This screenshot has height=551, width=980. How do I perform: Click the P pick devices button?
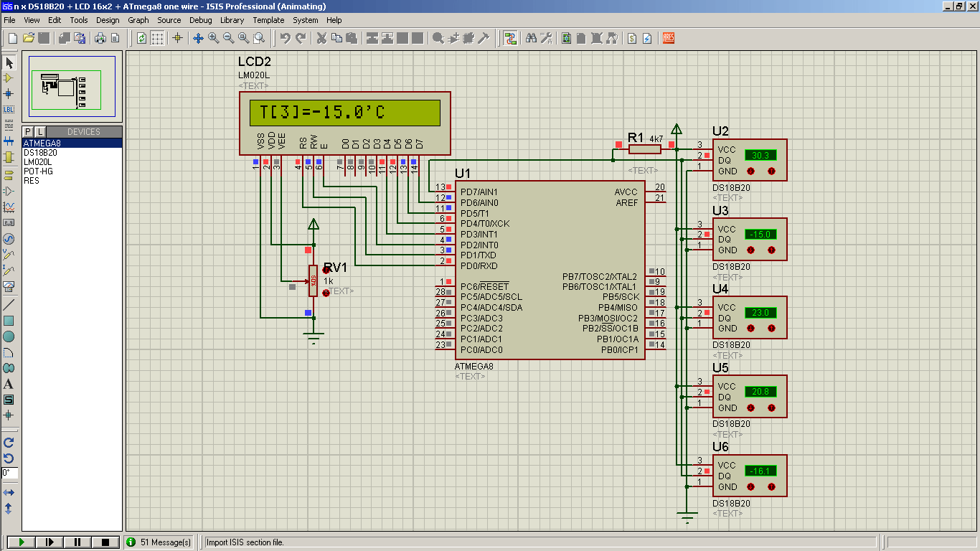[29, 131]
